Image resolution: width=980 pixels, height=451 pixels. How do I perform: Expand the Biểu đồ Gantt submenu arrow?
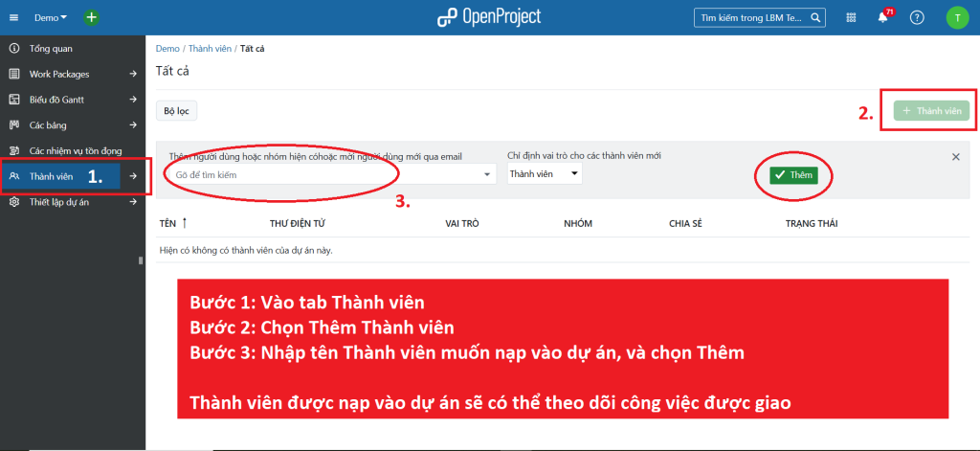[x=134, y=100]
